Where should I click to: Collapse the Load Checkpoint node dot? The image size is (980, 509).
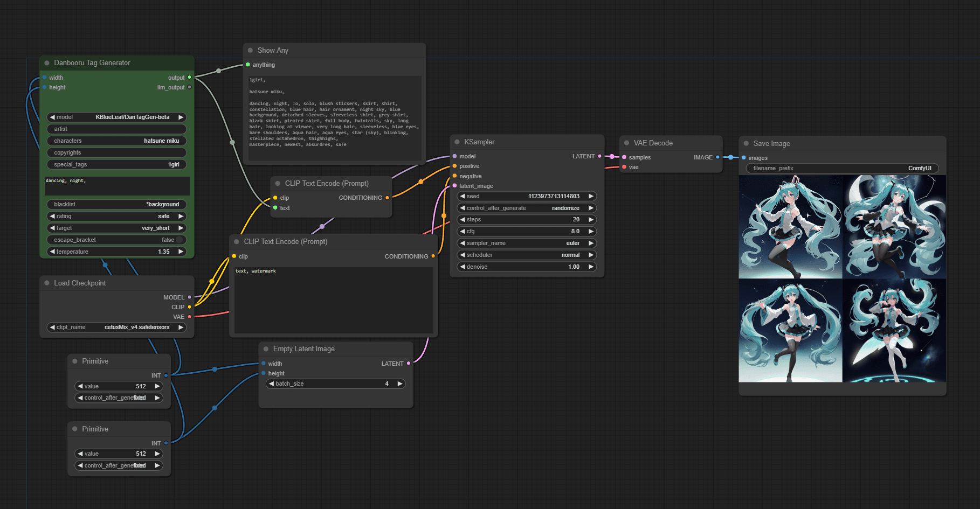[47, 283]
